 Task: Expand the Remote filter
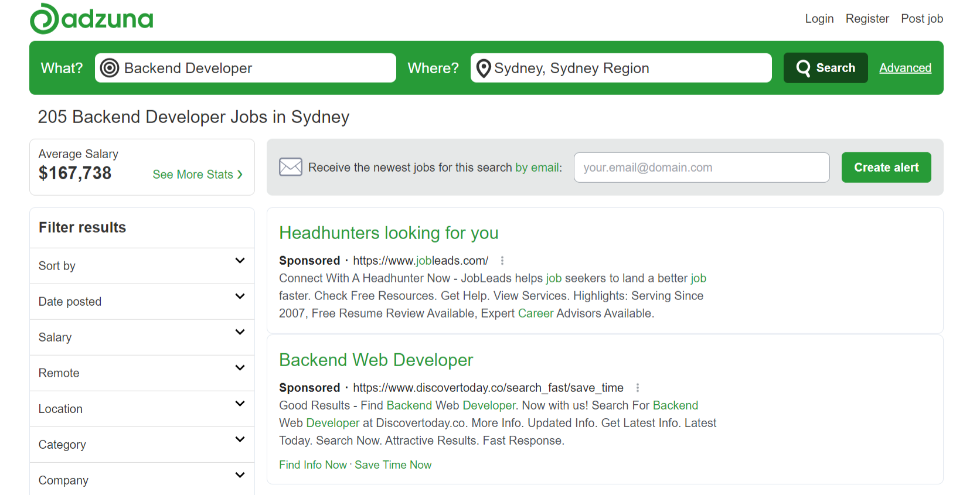(142, 373)
